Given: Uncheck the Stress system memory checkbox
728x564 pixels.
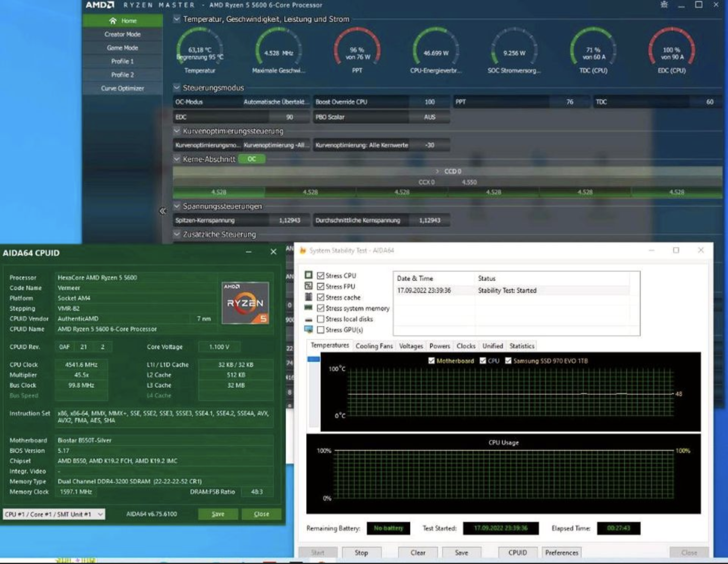Looking at the screenshot, I should 321,308.
